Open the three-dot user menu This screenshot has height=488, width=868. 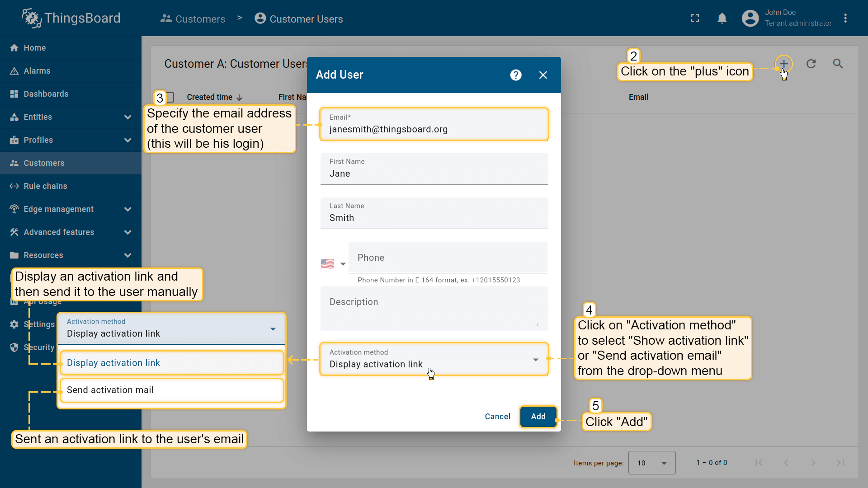click(845, 19)
